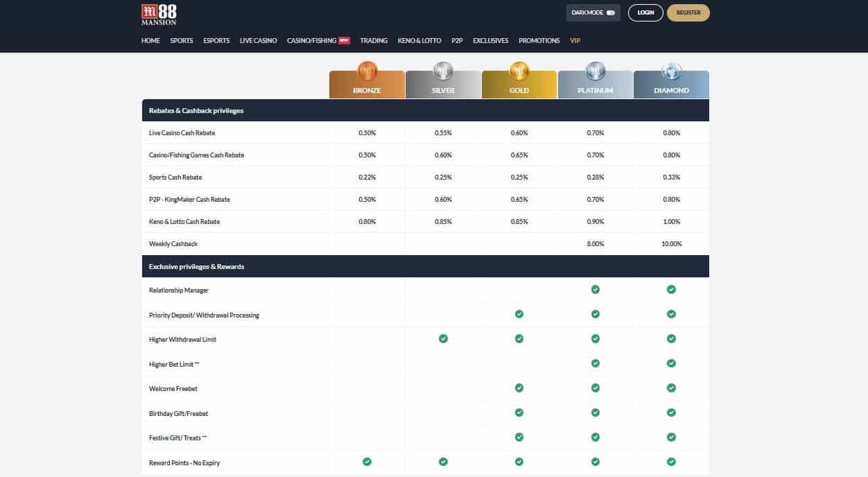This screenshot has height=477, width=868.
Task: Select the Platinum tier header
Action: click(x=596, y=85)
